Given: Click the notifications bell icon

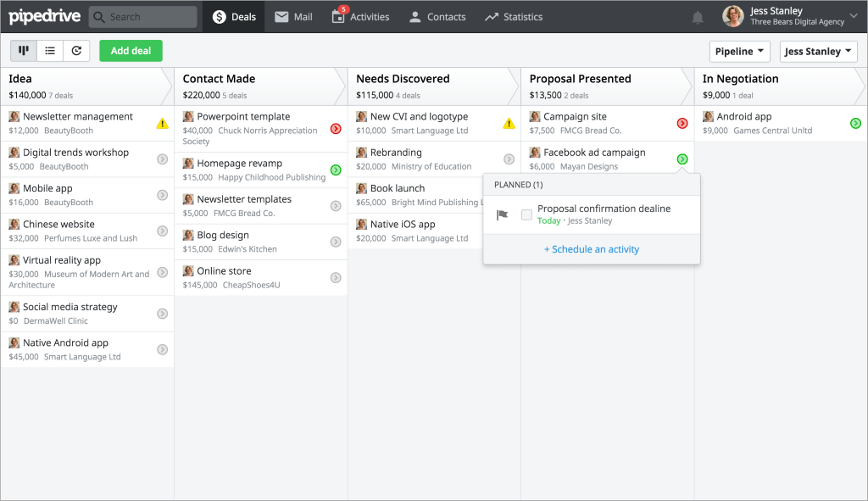Looking at the screenshot, I should [x=698, y=17].
